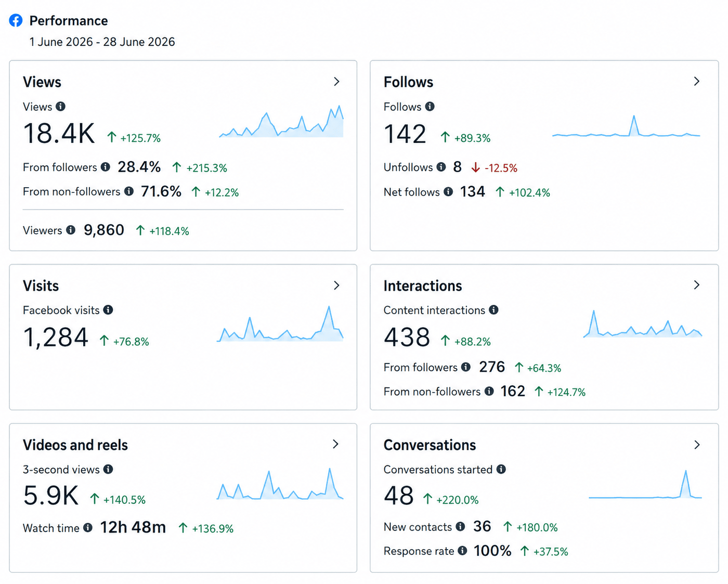Click the Content interactions sparkline chart

point(643,324)
